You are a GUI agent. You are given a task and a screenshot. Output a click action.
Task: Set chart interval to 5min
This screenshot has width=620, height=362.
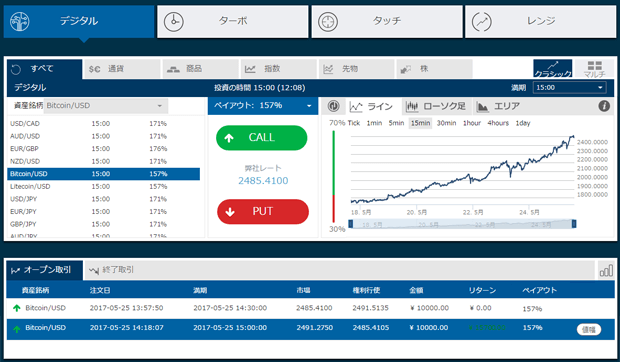tap(396, 123)
